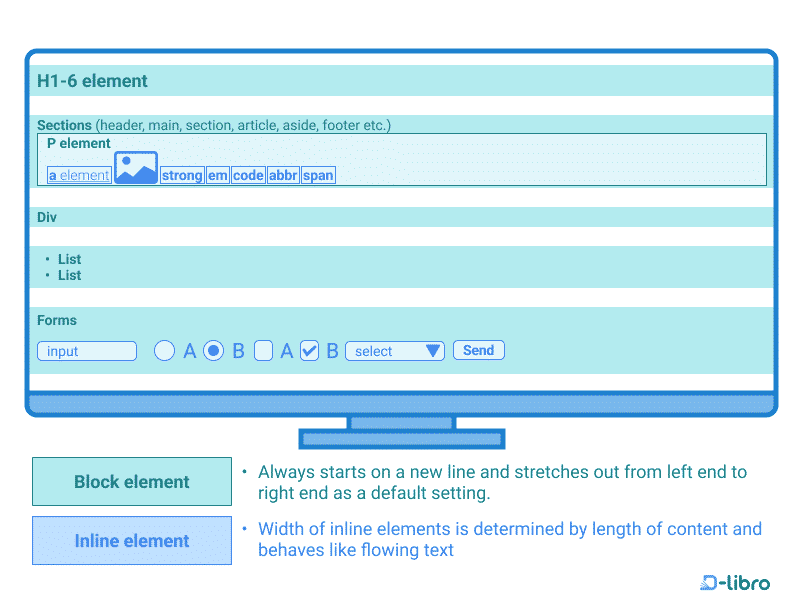
Task: Expand the Forms section
Action: [57, 320]
